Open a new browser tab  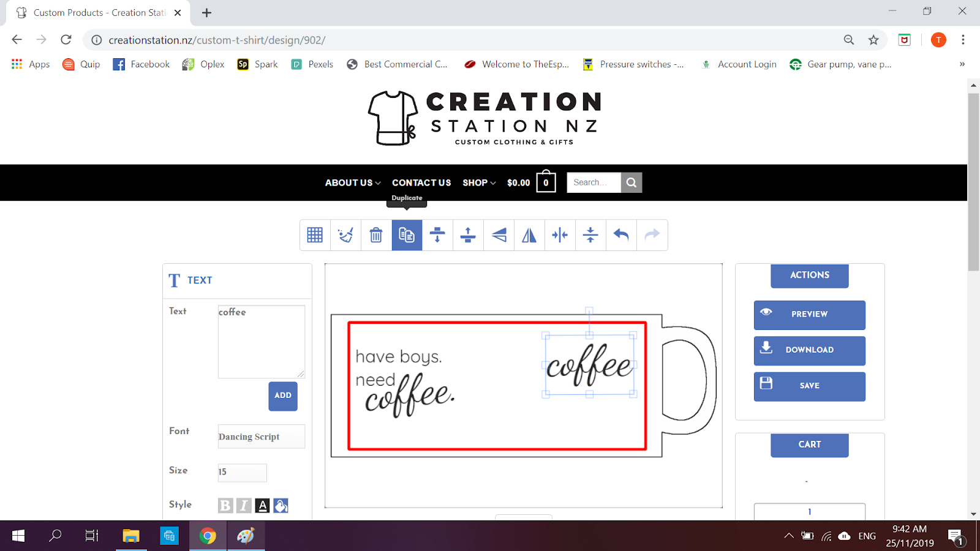(206, 13)
